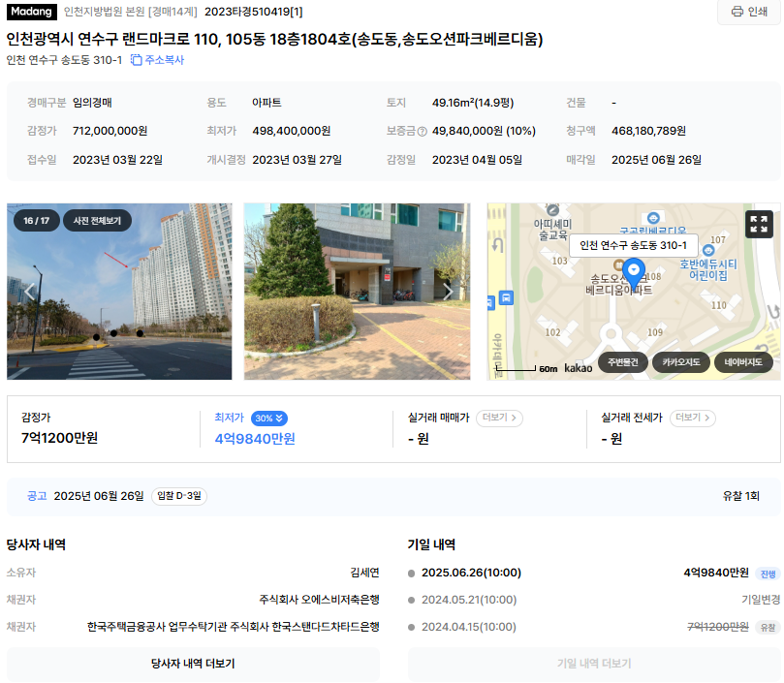Screen dimensions: 784x683
Task: Expand the map to fullscreen
Action: 759,224
